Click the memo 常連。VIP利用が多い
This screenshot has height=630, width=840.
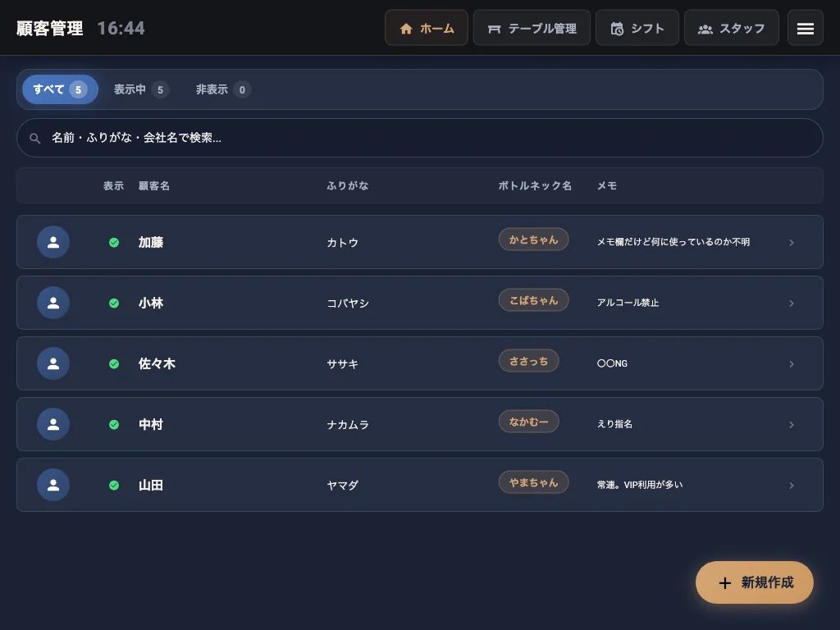tap(640, 485)
